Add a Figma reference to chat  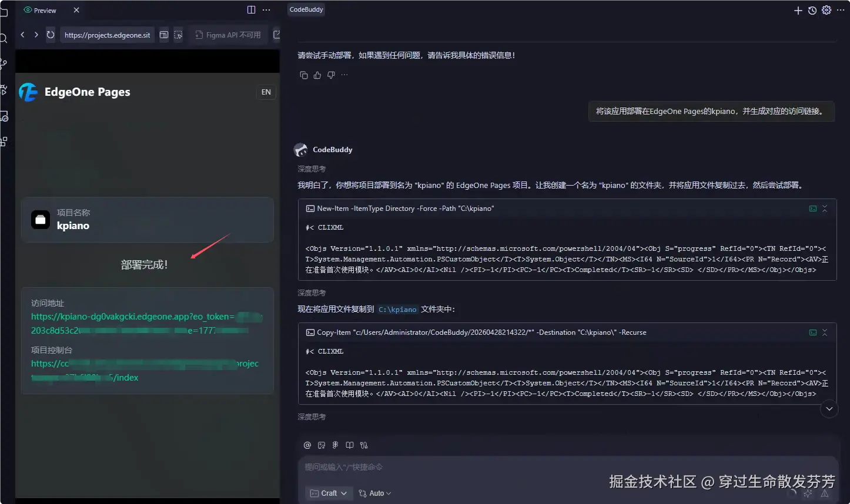(x=336, y=445)
